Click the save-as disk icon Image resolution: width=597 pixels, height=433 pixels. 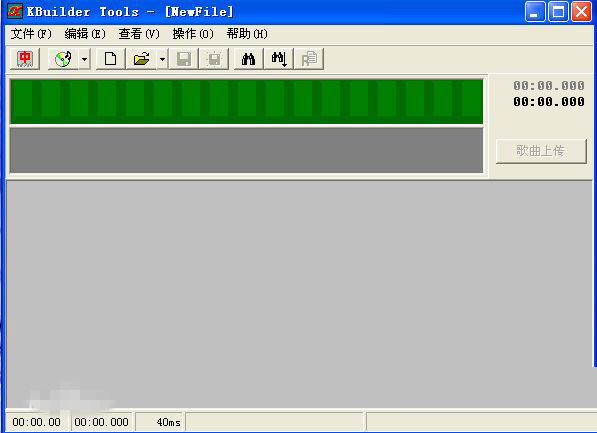coord(214,59)
